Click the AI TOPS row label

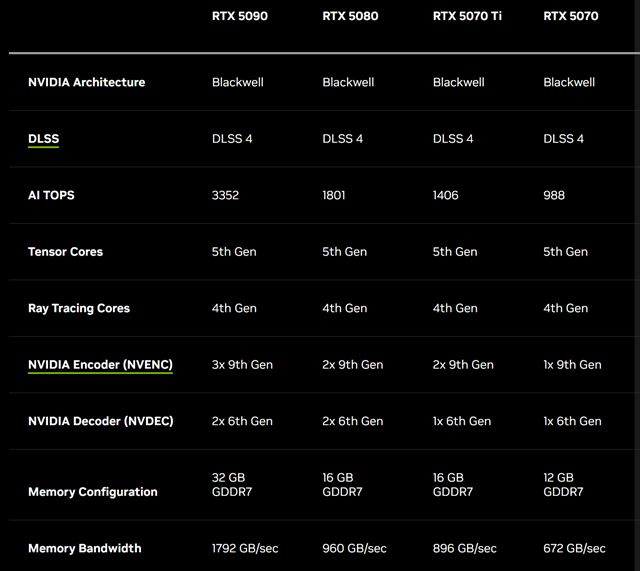(x=51, y=195)
